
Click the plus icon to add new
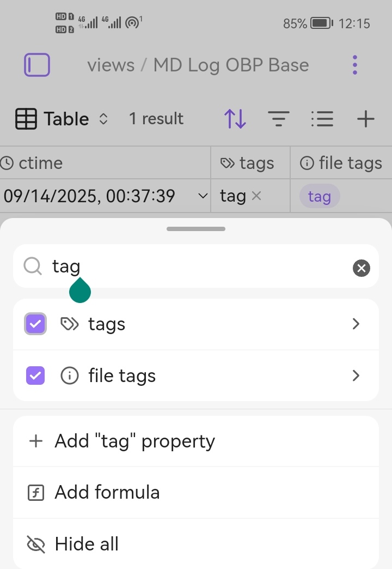[366, 118]
